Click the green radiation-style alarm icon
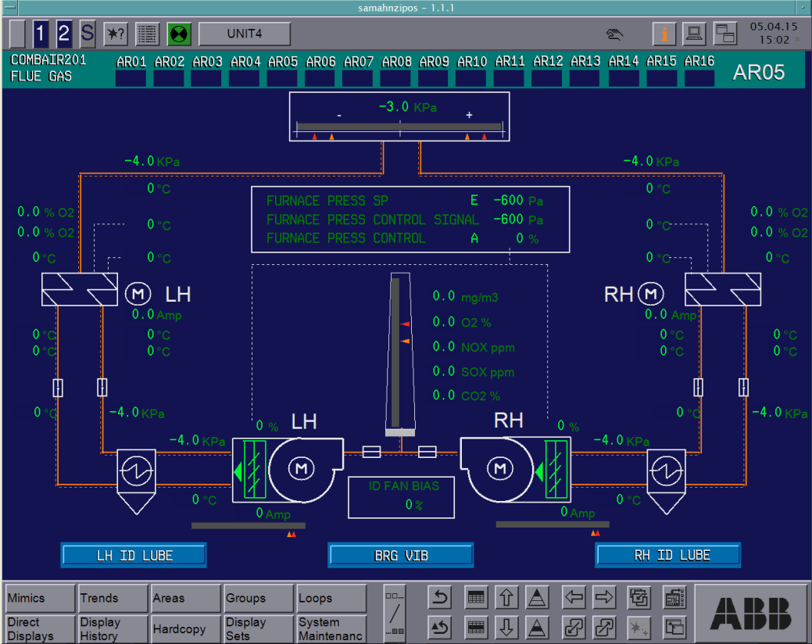This screenshot has width=812, height=644. point(180,34)
